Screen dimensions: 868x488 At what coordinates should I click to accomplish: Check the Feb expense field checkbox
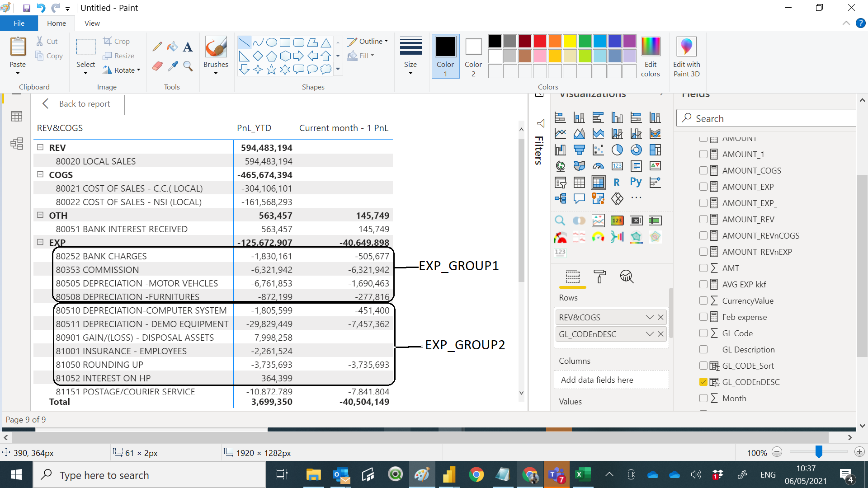point(703,317)
